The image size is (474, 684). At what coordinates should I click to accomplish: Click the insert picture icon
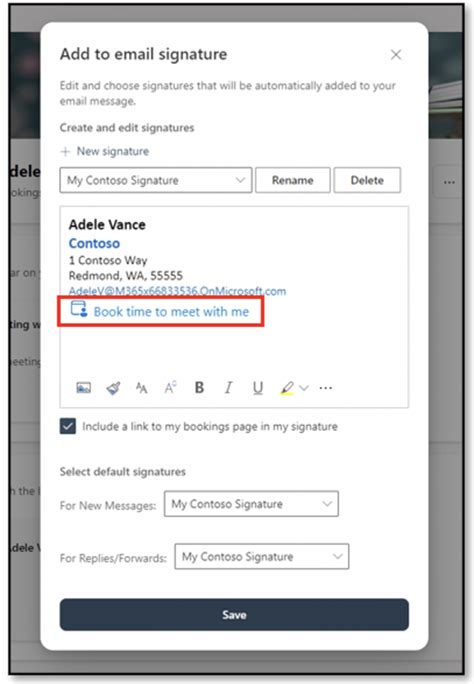click(x=84, y=387)
